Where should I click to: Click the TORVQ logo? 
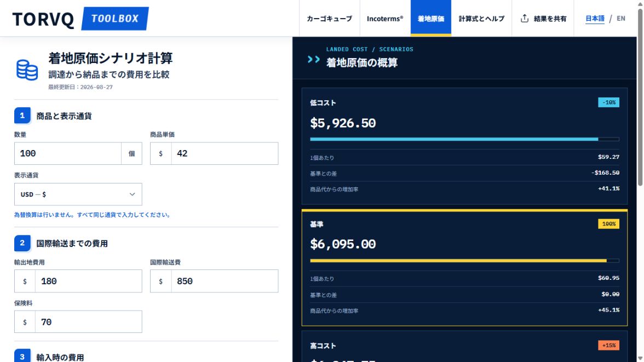click(x=43, y=19)
